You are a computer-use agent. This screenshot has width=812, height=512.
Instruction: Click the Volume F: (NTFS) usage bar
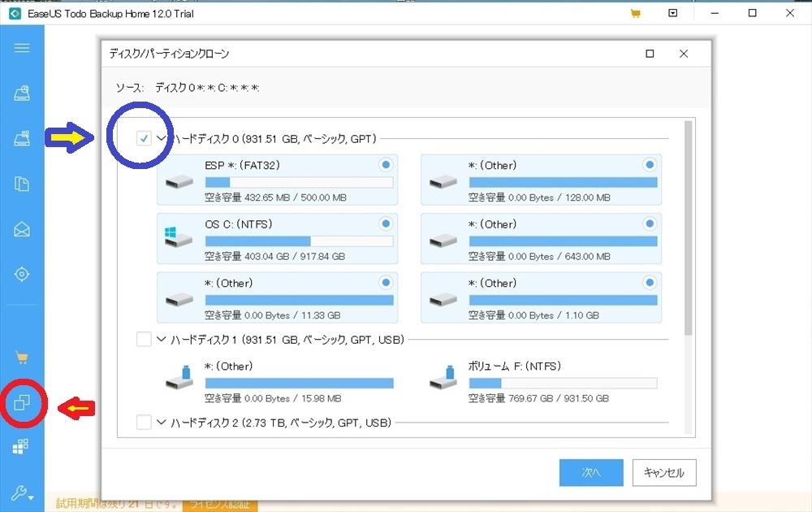point(563,383)
